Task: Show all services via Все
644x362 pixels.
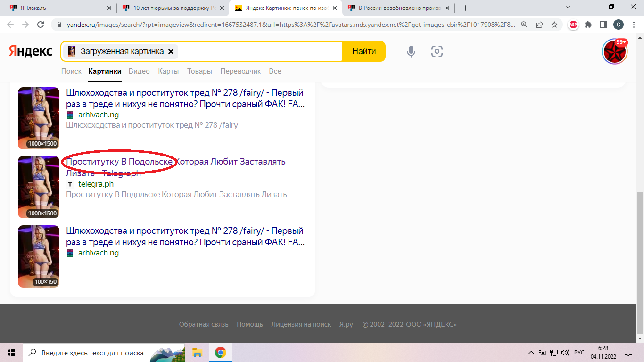Action: tap(275, 71)
